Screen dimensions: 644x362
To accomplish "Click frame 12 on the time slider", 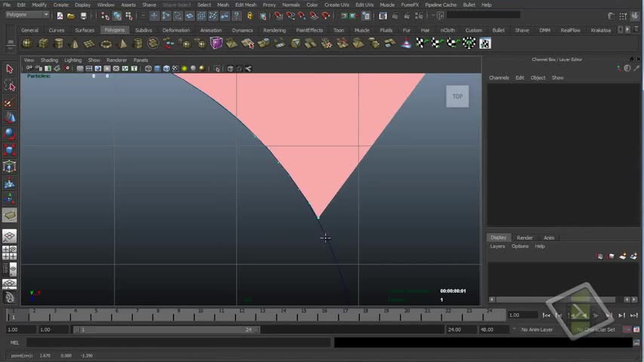I will click(x=241, y=315).
